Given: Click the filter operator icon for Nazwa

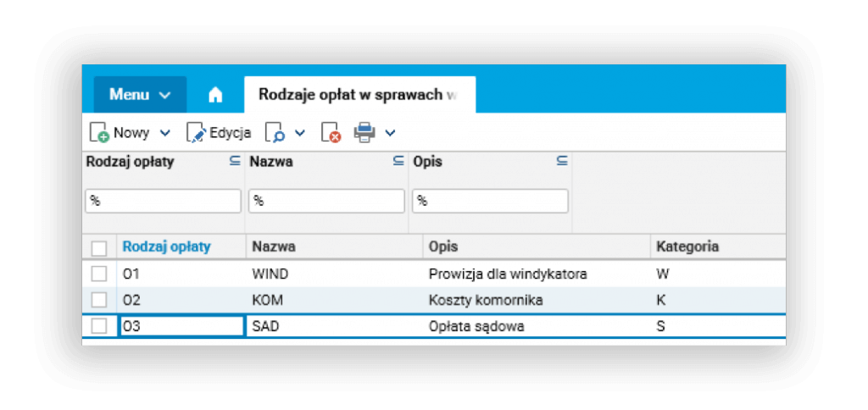Looking at the screenshot, I should click(x=398, y=161).
